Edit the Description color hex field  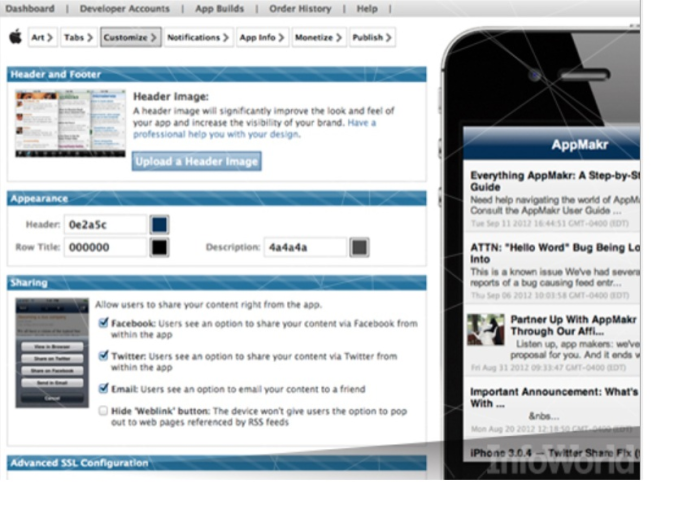tap(305, 247)
